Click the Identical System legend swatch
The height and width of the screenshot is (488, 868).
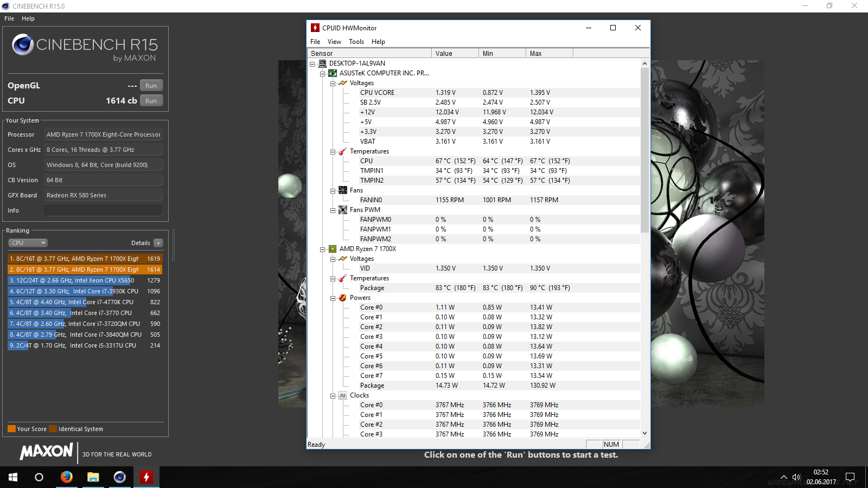click(x=53, y=429)
